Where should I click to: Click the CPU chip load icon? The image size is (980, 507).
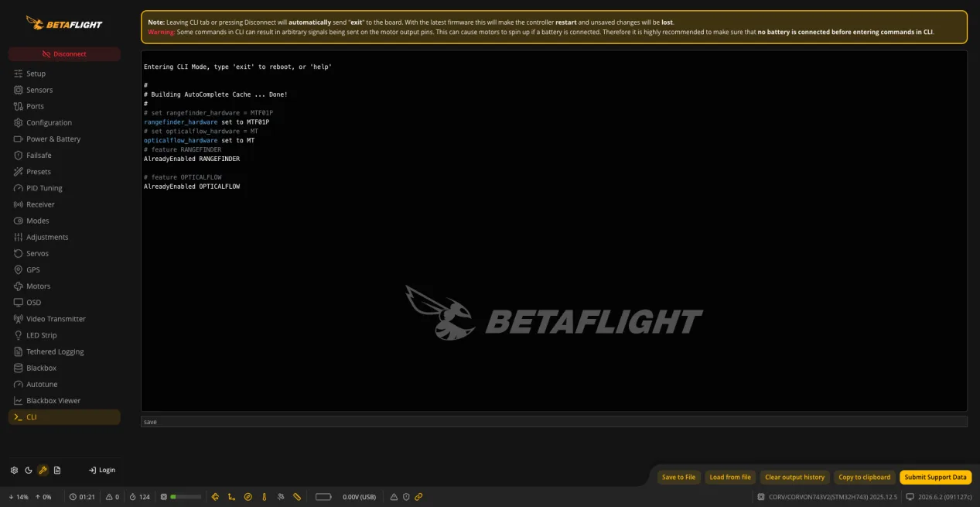[163, 496]
